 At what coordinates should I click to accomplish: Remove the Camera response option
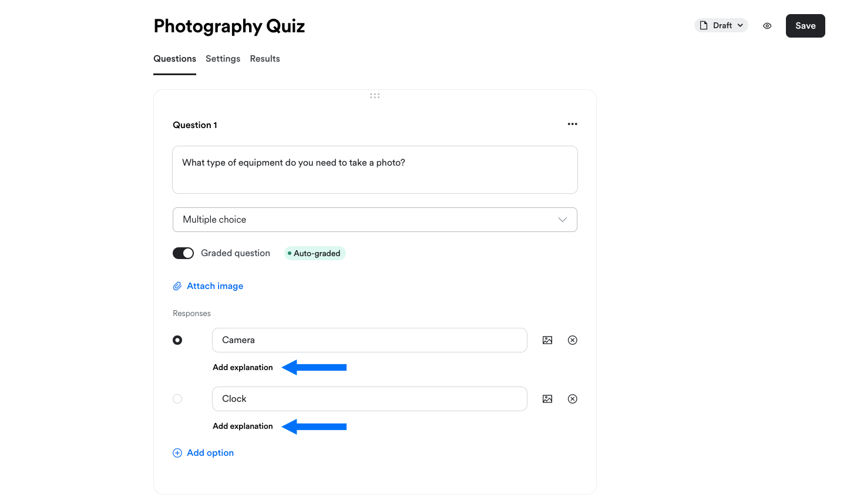[x=573, y=340]
